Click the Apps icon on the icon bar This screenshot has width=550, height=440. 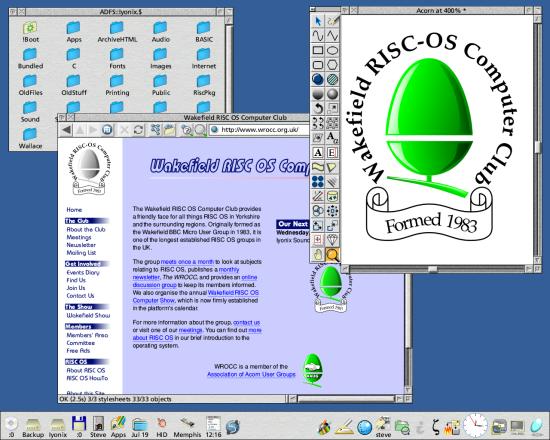click(x=118, y=426)
